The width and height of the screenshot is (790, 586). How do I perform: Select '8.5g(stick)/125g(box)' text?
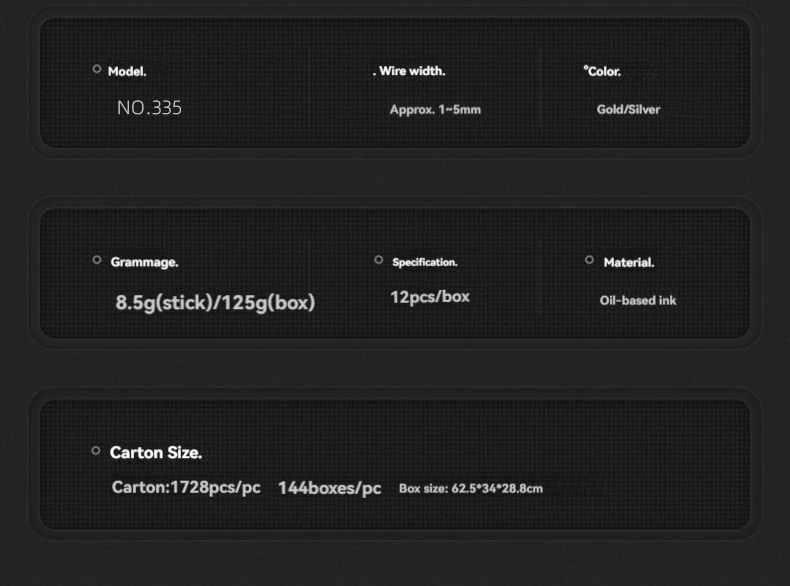coord(215,302)
